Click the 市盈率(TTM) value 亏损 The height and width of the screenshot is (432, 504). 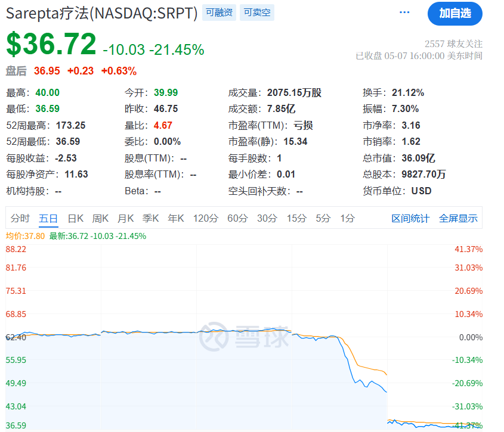tap(303, 125)
